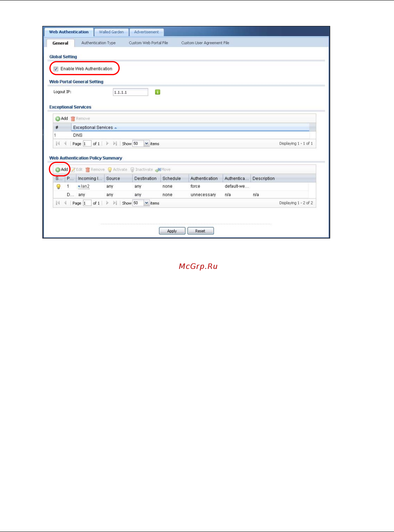
Task: Click the light bulb status icon of policy 1
Action: pyautogui.click(x=58, y=186)
